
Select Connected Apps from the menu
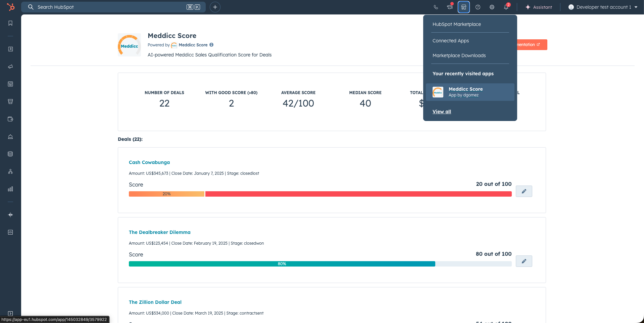[450, 41]
